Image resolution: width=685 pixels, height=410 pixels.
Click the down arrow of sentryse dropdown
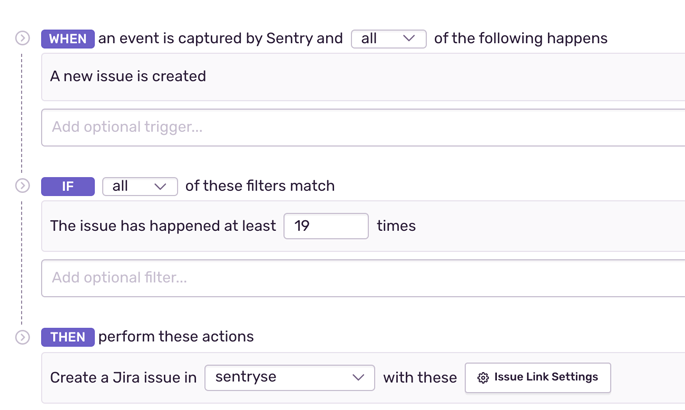[x=358, y=378]
